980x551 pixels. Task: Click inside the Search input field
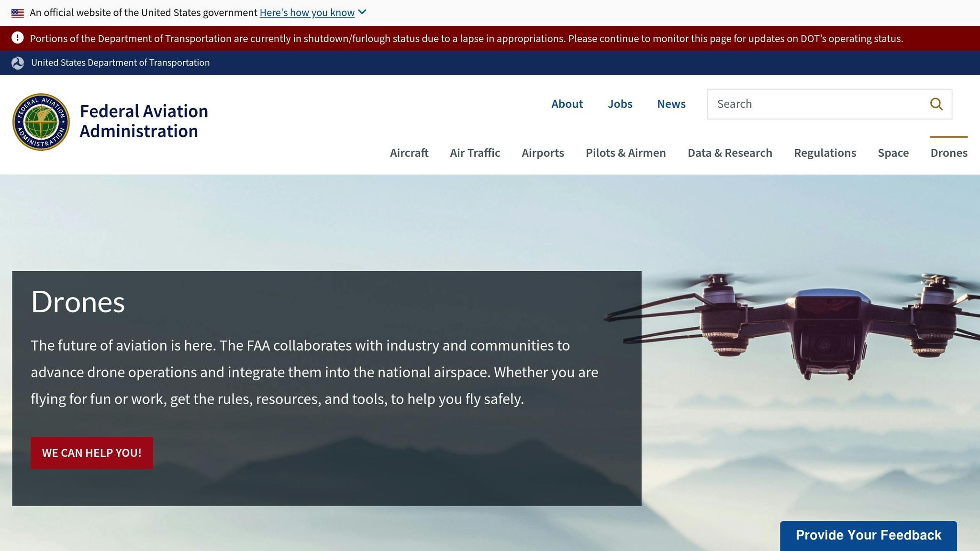click(x=813, y=104)
